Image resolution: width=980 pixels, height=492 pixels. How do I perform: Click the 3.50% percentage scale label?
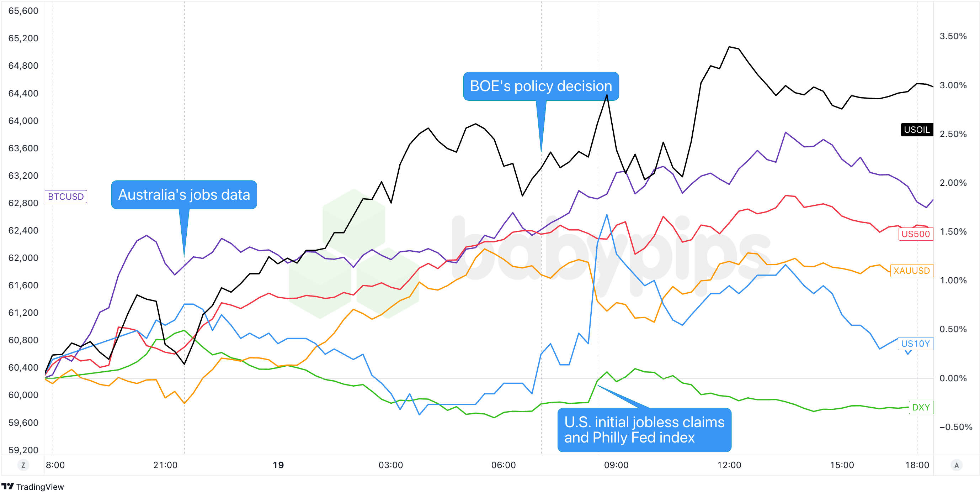(953, 36)
